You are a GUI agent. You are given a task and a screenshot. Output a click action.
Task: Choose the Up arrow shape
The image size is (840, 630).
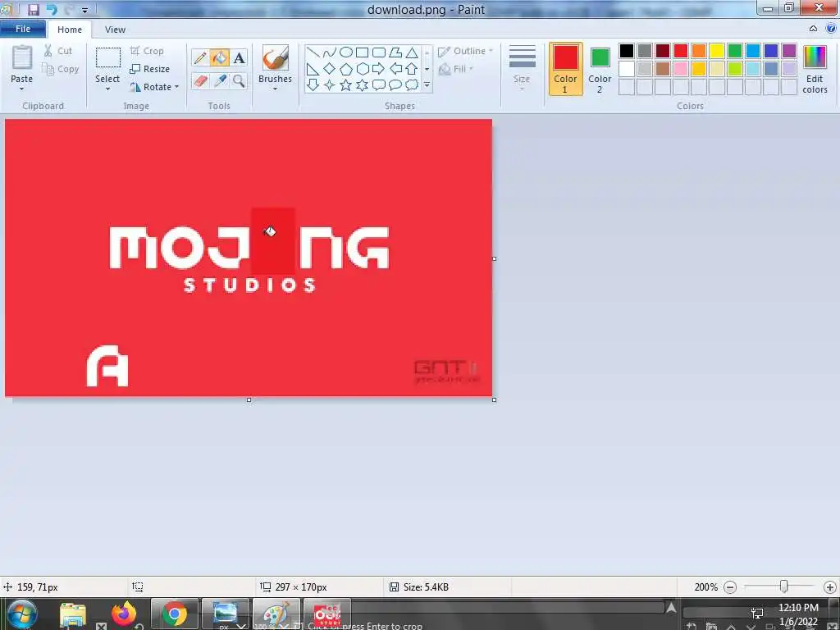[x=412, y=69]
